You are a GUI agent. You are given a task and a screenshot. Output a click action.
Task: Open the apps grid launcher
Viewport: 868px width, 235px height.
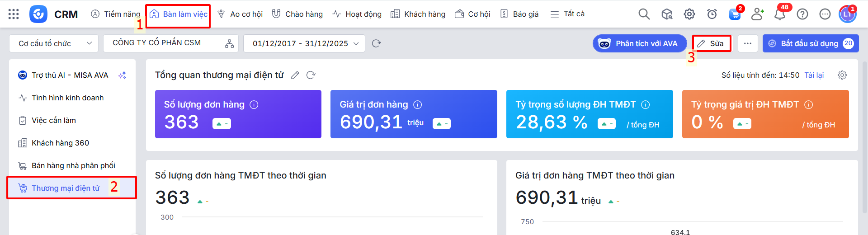(14, 14)
